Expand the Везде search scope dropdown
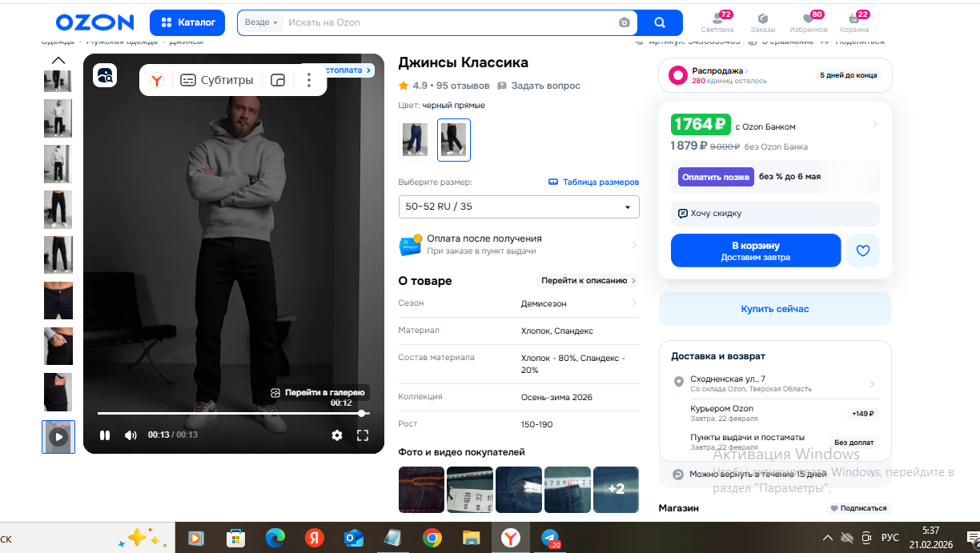This screenshot has height=553, width=980. click(x=262, y=22)
